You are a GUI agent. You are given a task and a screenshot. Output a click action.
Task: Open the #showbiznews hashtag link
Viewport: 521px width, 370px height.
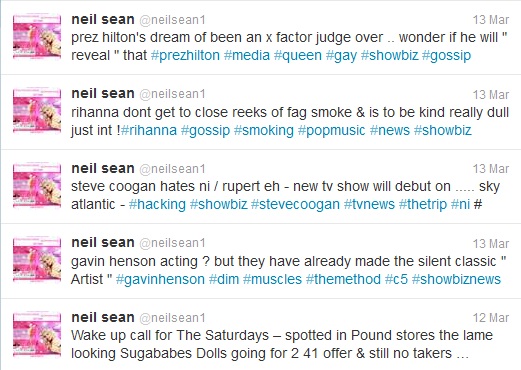456,279
